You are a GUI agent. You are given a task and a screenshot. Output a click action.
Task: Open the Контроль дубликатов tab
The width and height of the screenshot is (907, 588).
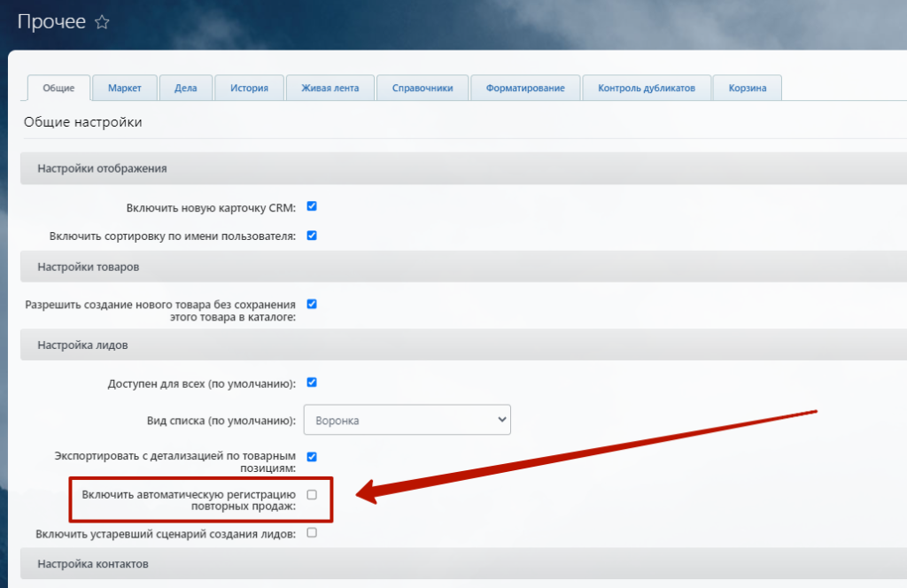point(647,88)
